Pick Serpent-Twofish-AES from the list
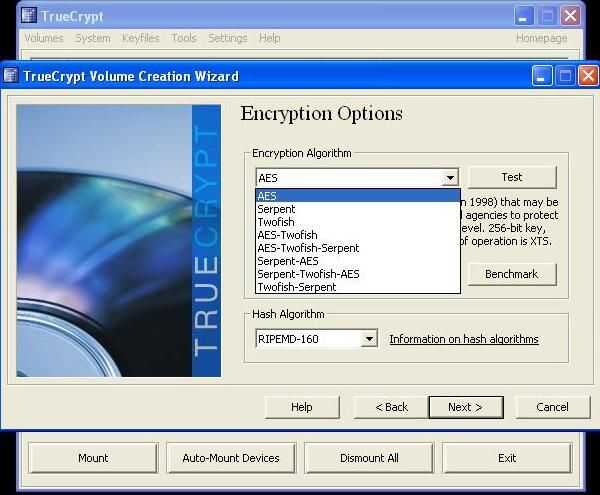This screenshot has width=600, height=495. tap(357, 274)
